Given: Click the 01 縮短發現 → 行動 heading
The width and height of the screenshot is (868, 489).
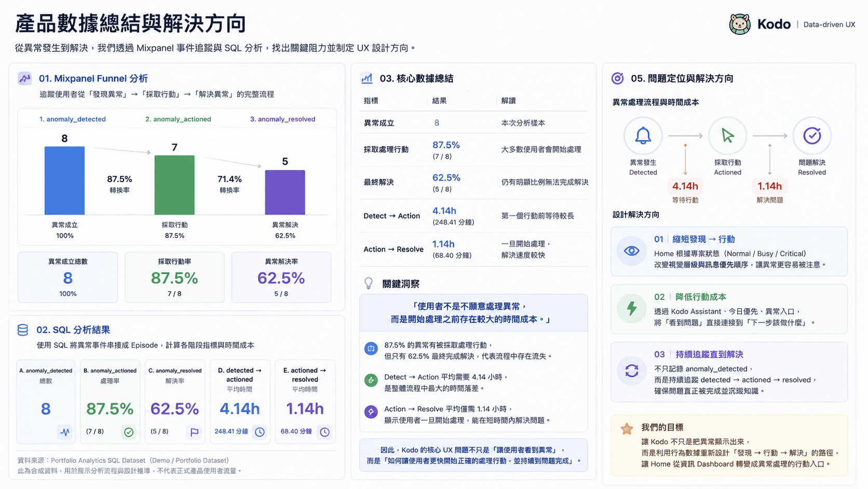Looking at the screenshot, I should (694, 239).
